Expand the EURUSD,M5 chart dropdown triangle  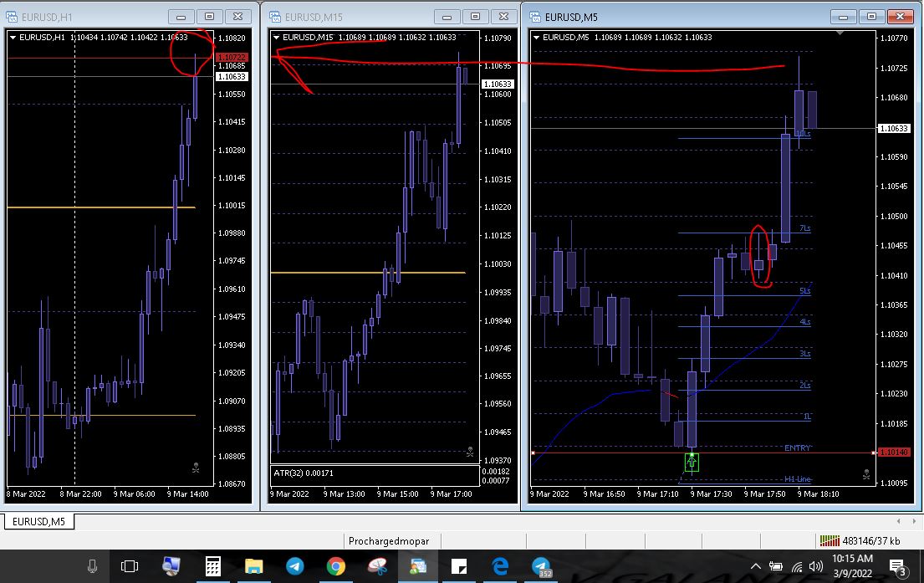click(536, 37)
